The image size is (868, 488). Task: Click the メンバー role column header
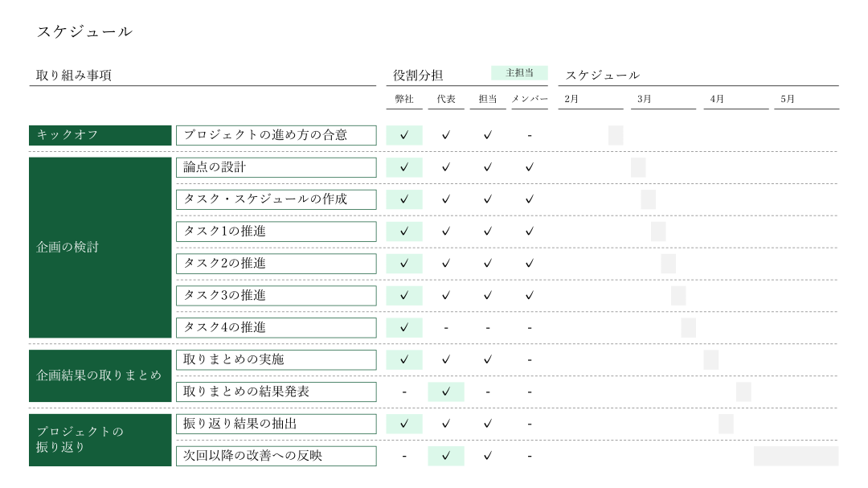point(530,99)
